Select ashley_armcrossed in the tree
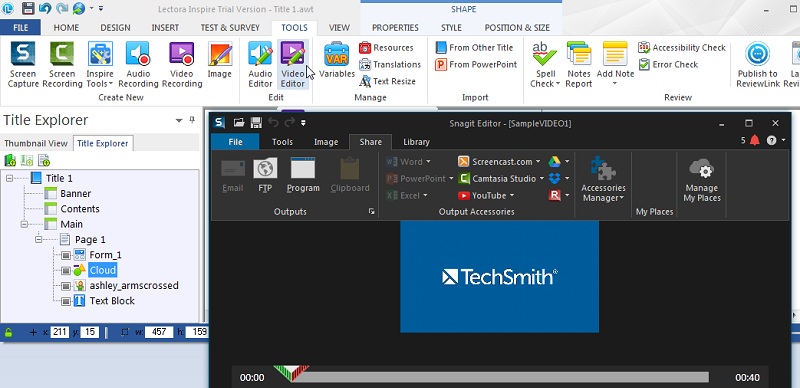 pyautogui.click(x=134, y=285)
